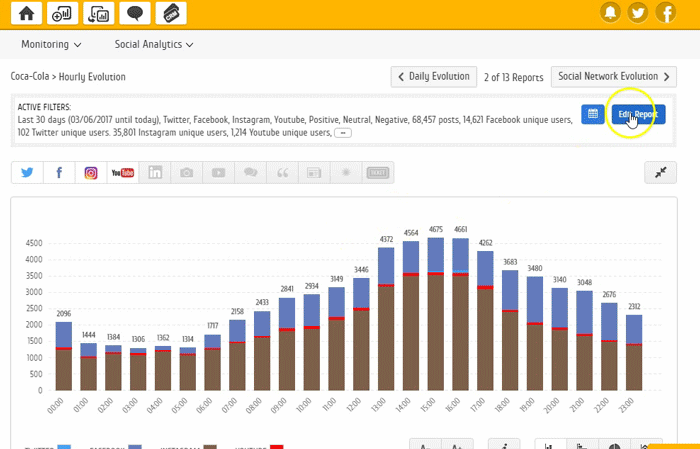Expand the Social Analytics dropdown menu
The width and height of the screenshot is (700, 449).
coord(152,44)
